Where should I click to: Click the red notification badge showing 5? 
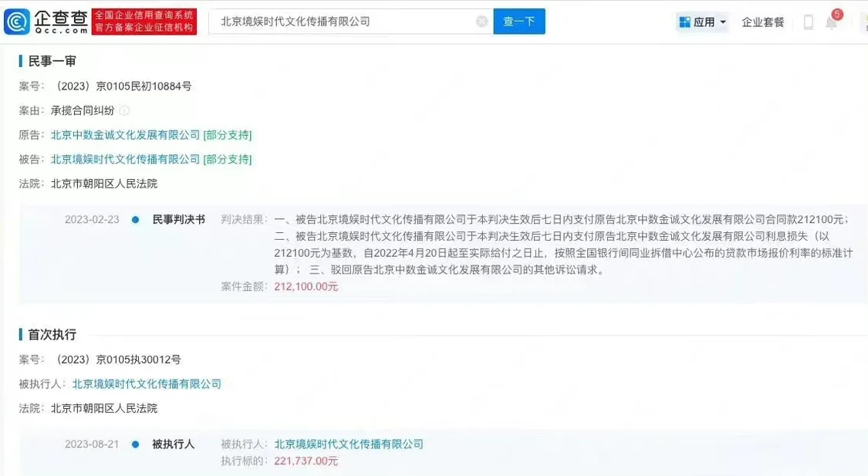837,14
